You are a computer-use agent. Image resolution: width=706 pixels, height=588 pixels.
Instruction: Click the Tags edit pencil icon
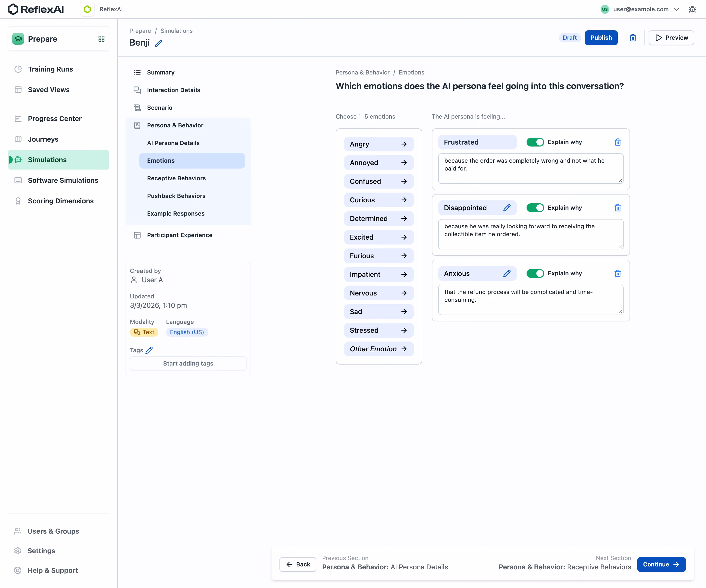click(149, 350)
